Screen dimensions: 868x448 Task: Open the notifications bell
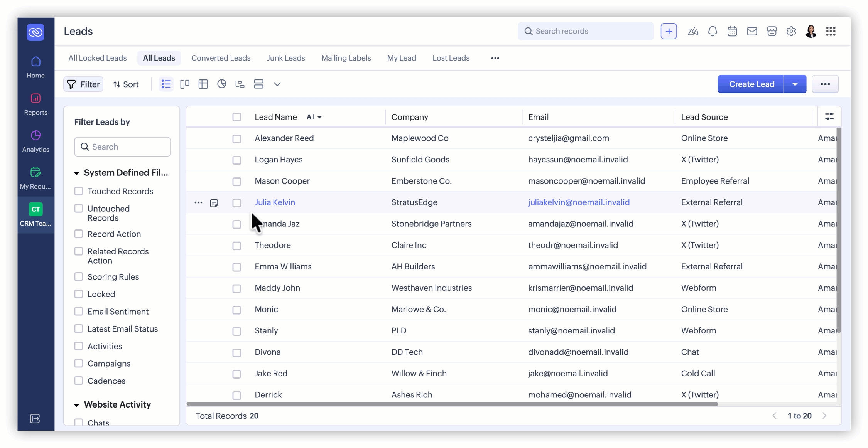coord(713,31)
